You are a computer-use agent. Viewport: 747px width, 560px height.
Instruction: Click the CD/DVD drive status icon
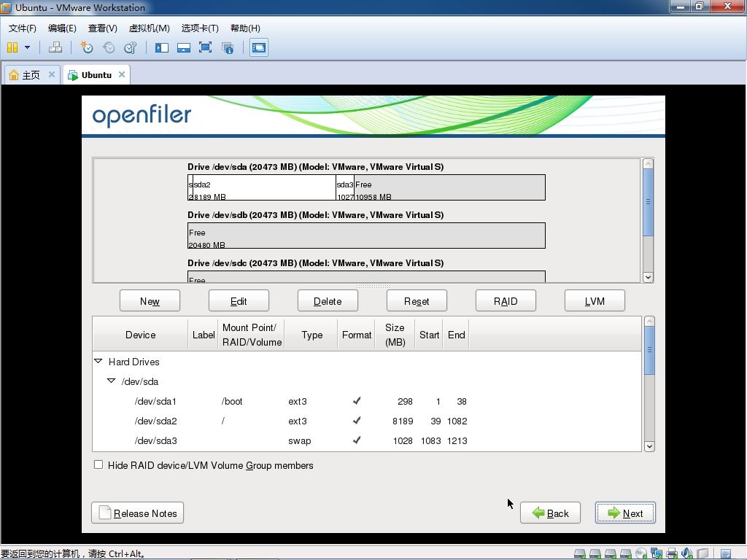point(640,553)
